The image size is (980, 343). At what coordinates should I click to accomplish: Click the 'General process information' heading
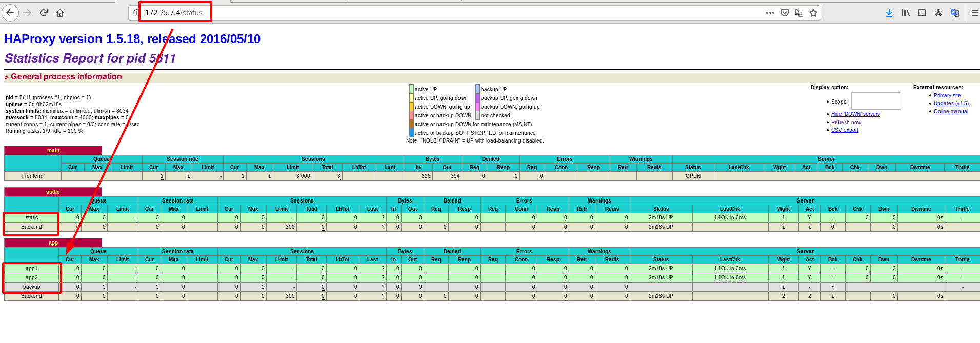pyautogui.click(x=66, y=77)
